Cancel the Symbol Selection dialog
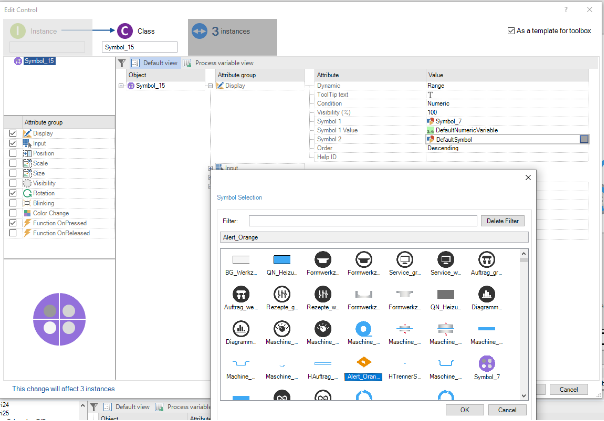The image size is (604, 421). coord(507,410)
